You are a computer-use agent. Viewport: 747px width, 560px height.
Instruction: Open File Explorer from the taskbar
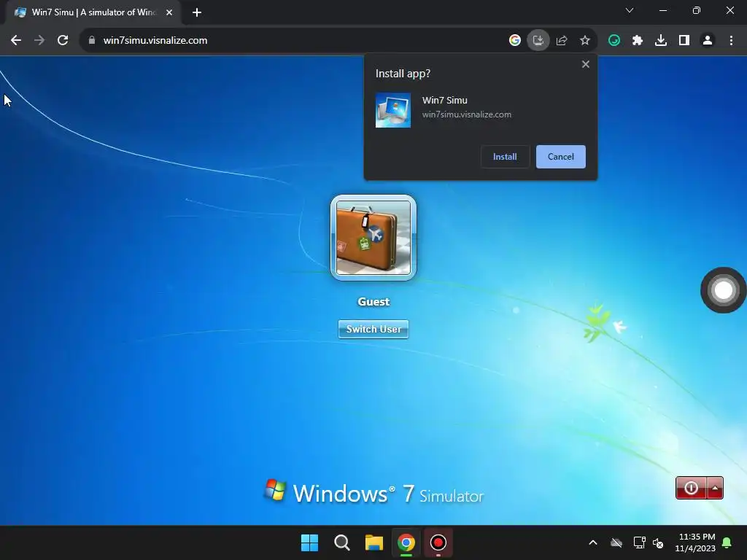coord(374,542)
